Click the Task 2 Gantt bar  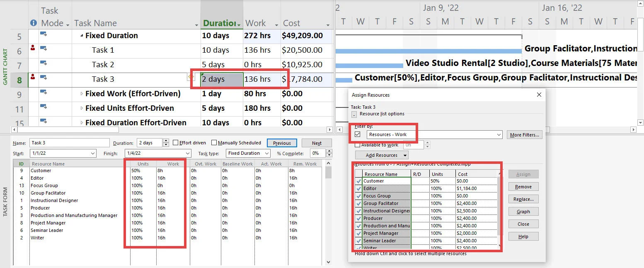pyautogui.click(x=369, y=65)
